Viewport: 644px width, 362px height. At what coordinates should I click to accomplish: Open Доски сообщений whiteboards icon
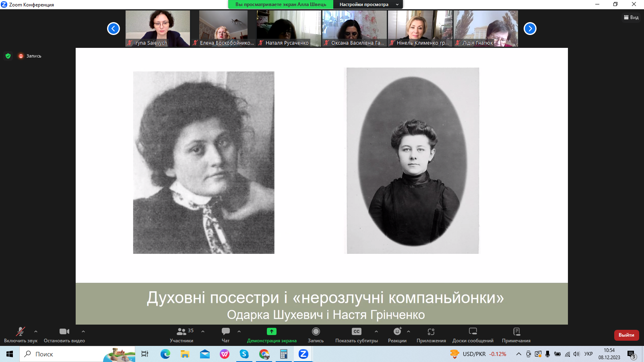tap(473, 332)
